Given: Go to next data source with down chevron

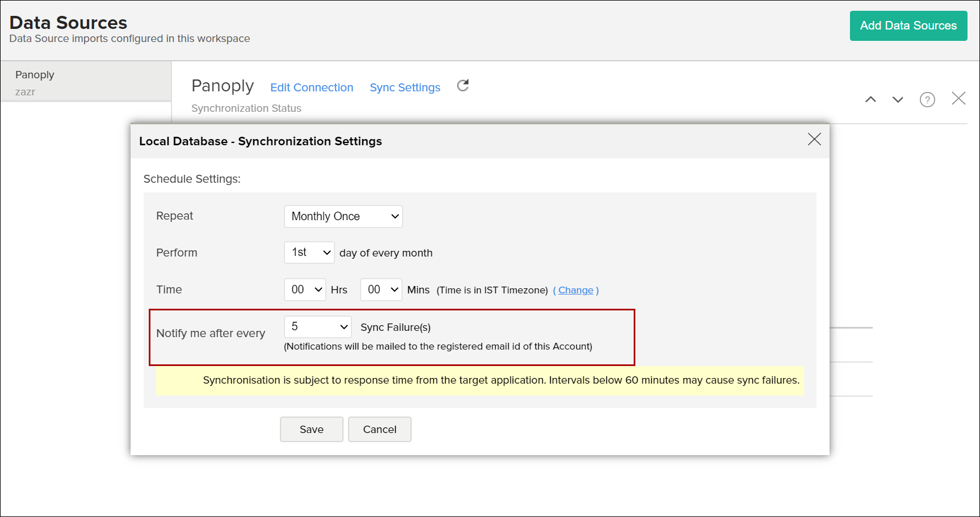Looking at the screenshot, I should (897, 99).
